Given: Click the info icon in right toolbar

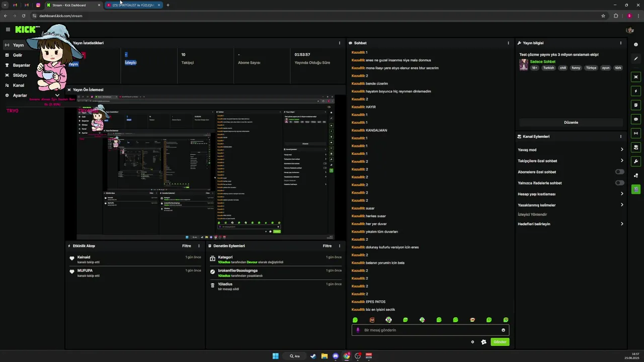Looking at the screenshot, I should pos(636,44).
